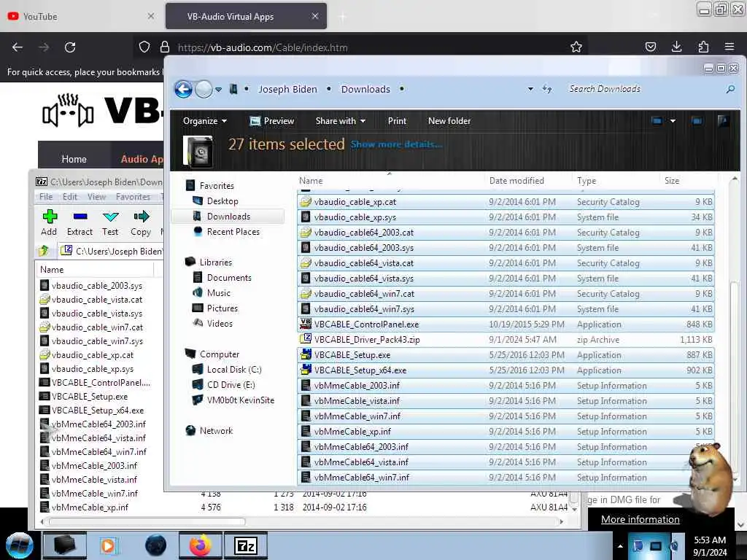This screenshot has width=747, height=560.
Task: Open Firefox extensions icon
Action: (x=703, y=47)
